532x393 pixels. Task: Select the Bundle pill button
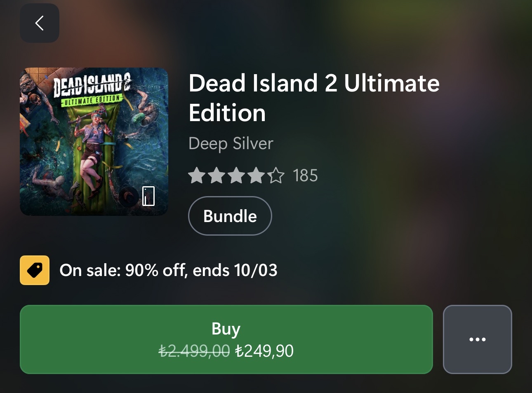coord(230,216)
